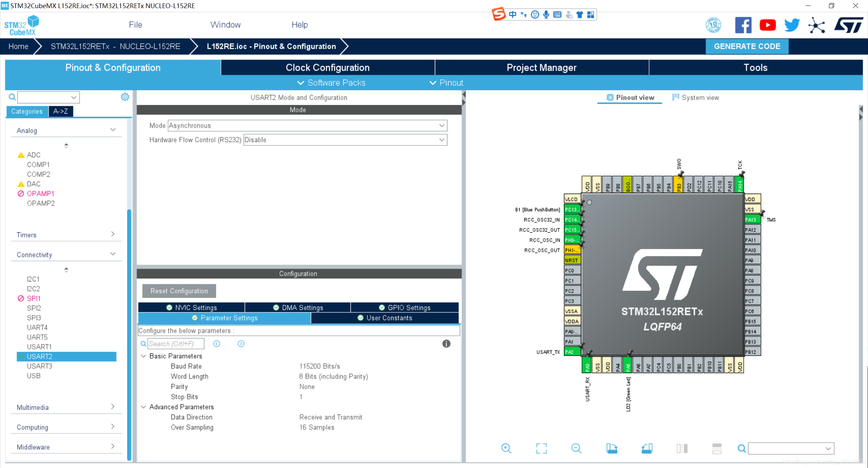Click the zoom out magnifier icon
868x468 pixels.
pos(576,448)
